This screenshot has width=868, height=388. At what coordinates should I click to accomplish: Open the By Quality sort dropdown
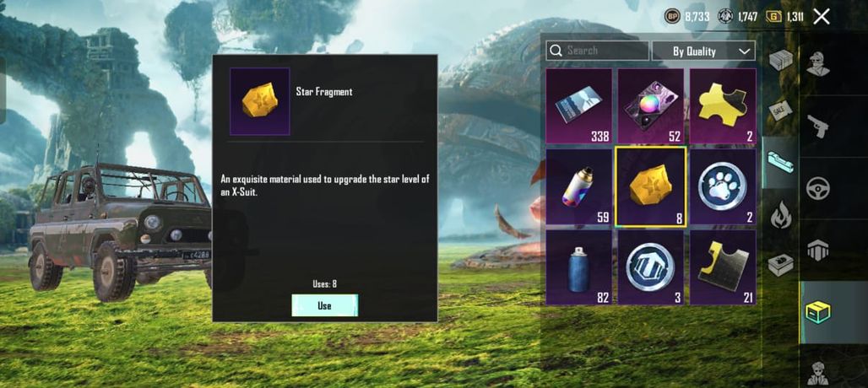[703, 51]
